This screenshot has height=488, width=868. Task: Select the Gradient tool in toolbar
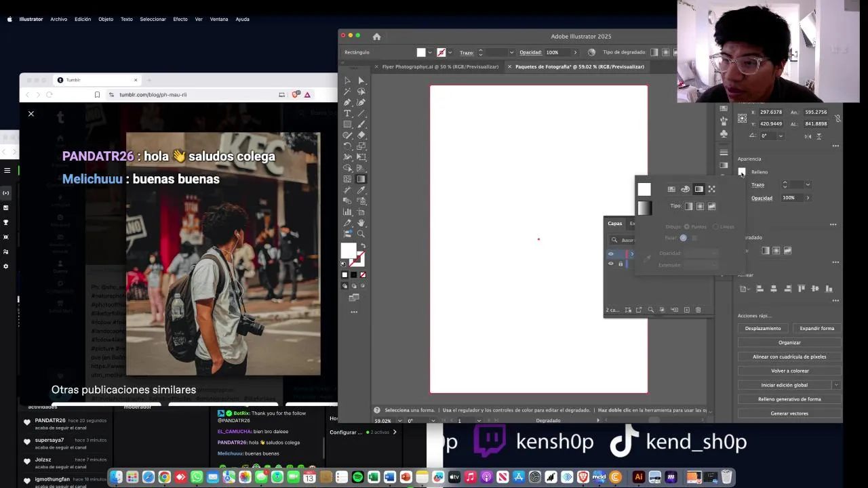[x=361, y=179]
